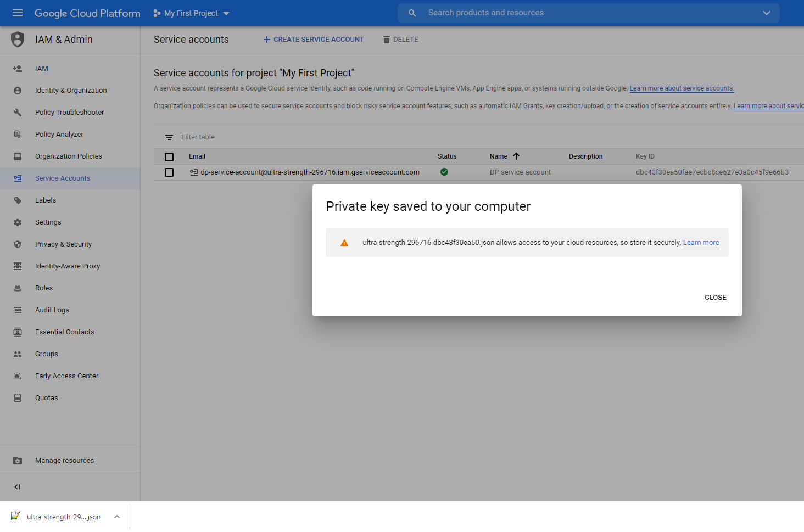
Task: Click the DELETE button
Action: (x=400, y=40)
